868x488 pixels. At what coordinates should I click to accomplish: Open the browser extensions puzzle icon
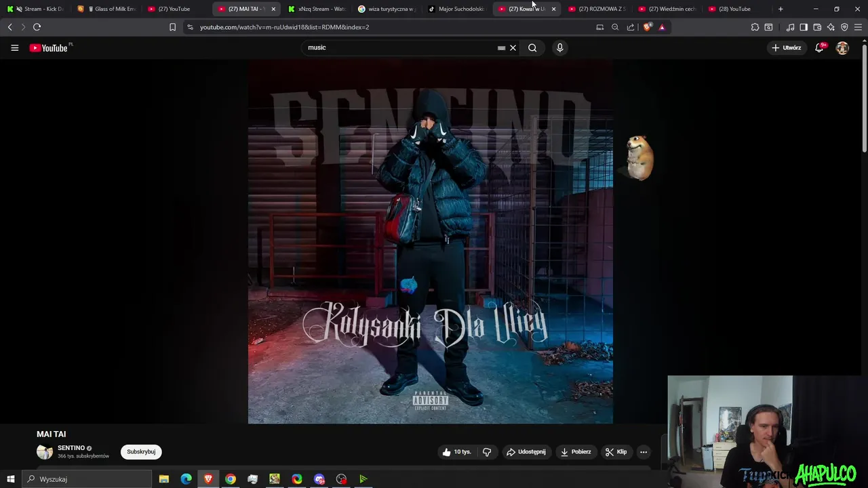755,27
